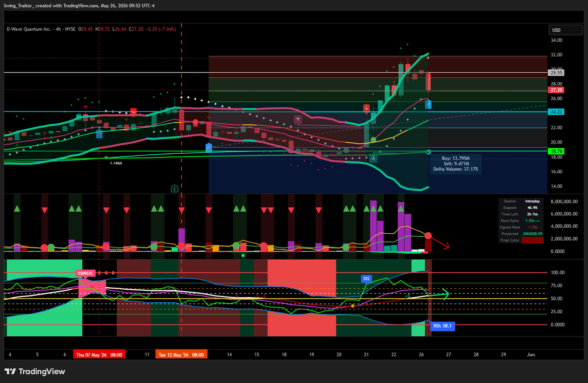Click the Signed Pace value -1.55x
This screenshot has width=588, height=383.
tap(533, 227)
